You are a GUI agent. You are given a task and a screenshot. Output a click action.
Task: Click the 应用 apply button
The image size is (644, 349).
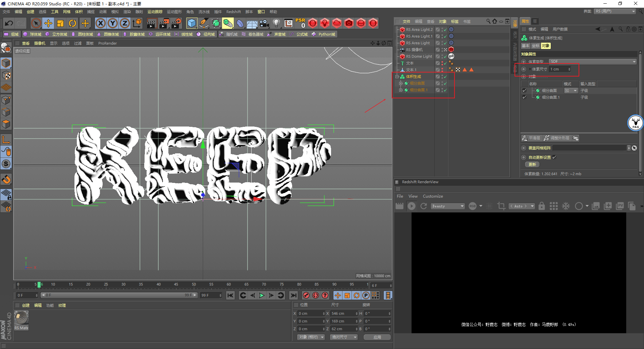tap(377, 337)
